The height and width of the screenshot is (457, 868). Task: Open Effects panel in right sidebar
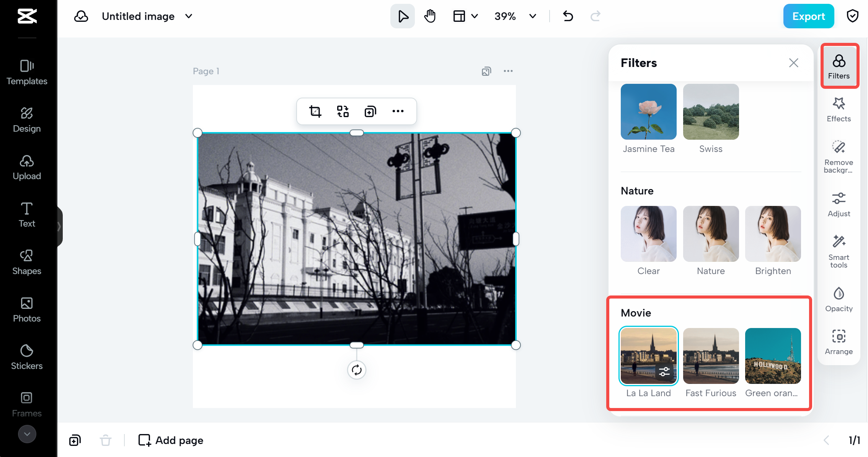tap(839, 109)
